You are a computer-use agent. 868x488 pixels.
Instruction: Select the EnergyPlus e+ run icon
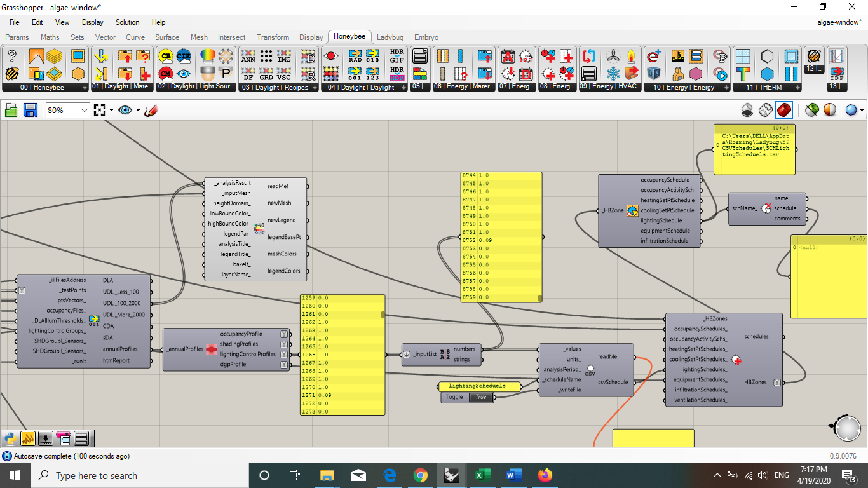(x=654, y=56)
